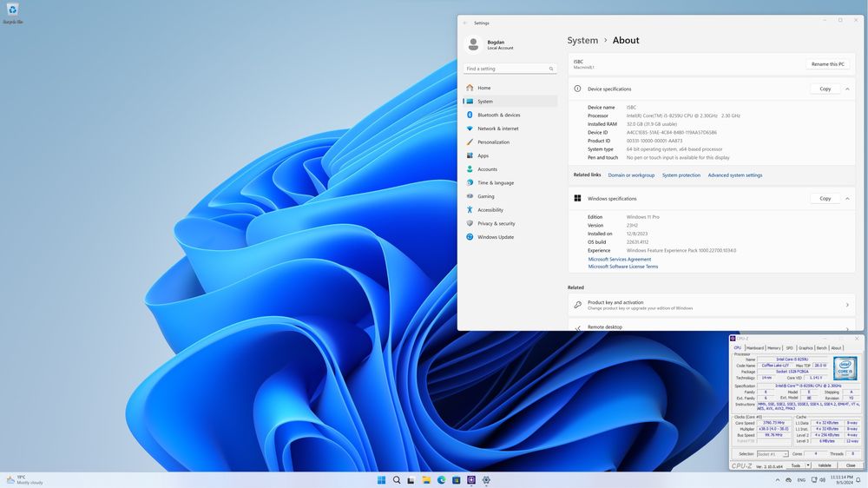Open Privacy & security settings
Screen dimensions: 868x488
coord(510,223)
